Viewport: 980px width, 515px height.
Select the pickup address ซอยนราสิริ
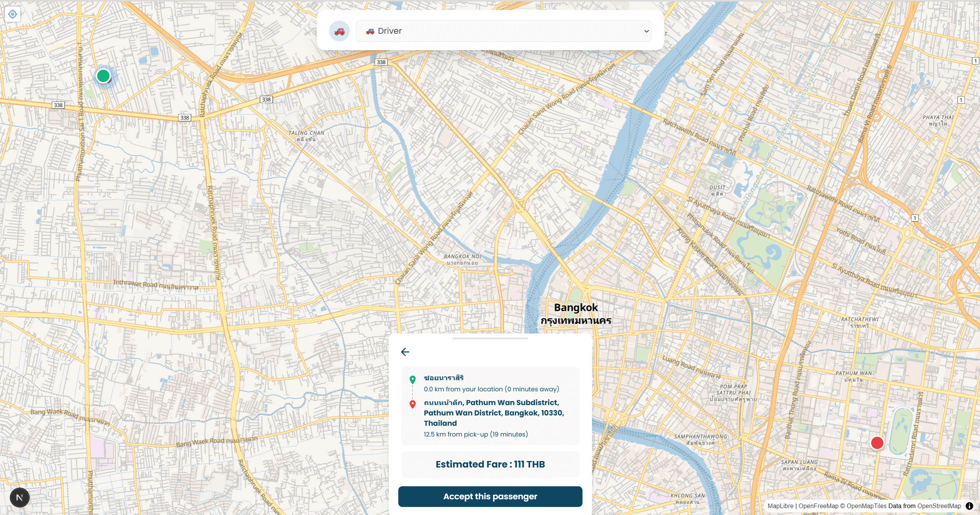(443, 378)
